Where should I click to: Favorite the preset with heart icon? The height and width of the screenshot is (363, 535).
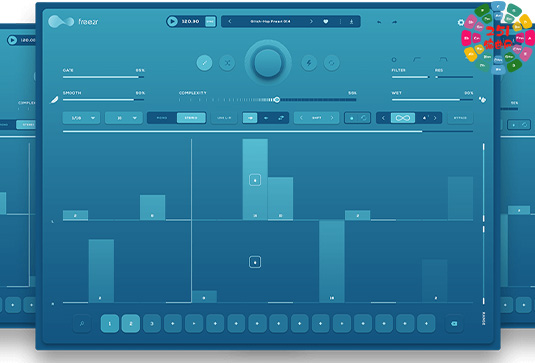(326, 21)
